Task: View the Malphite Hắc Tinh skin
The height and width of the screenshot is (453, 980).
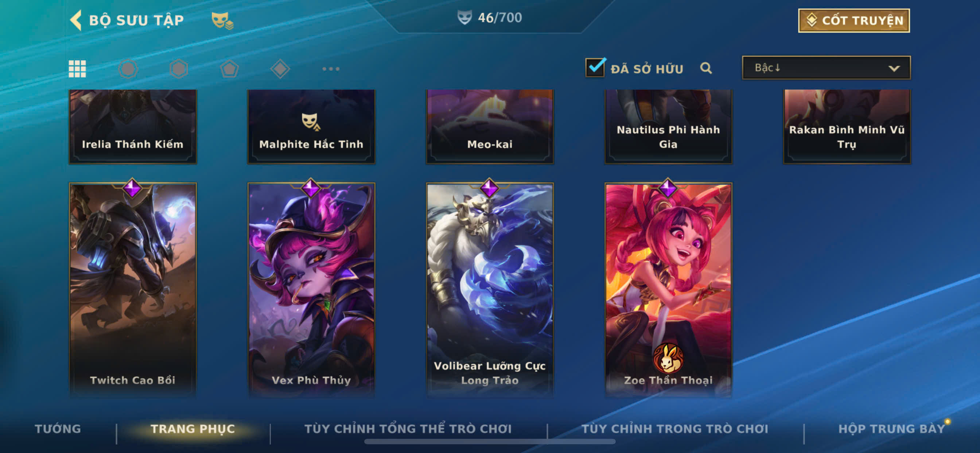Action: pyautogui.click(x=311, y=127)
